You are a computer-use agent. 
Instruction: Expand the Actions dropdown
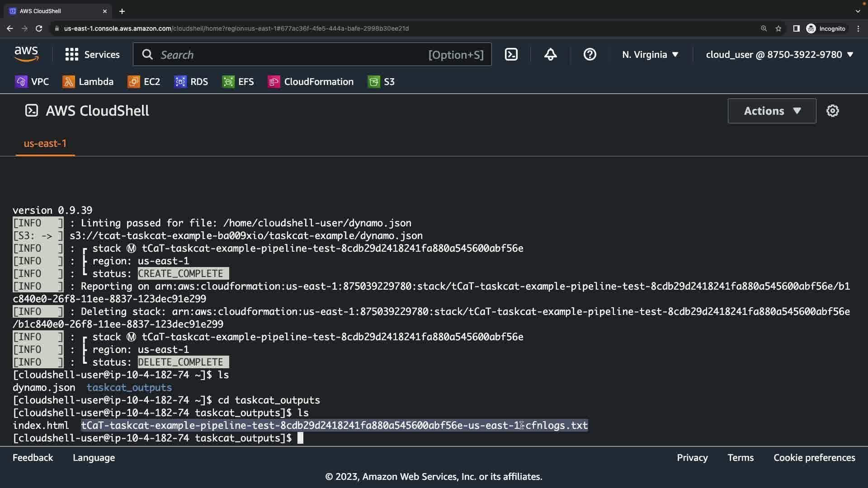[x=772, y=111]
